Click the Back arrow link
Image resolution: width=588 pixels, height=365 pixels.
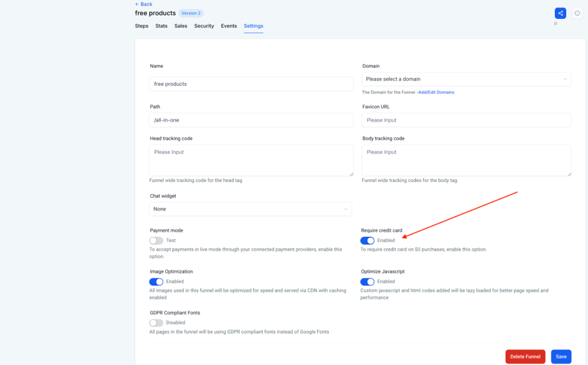pos(144,4)
